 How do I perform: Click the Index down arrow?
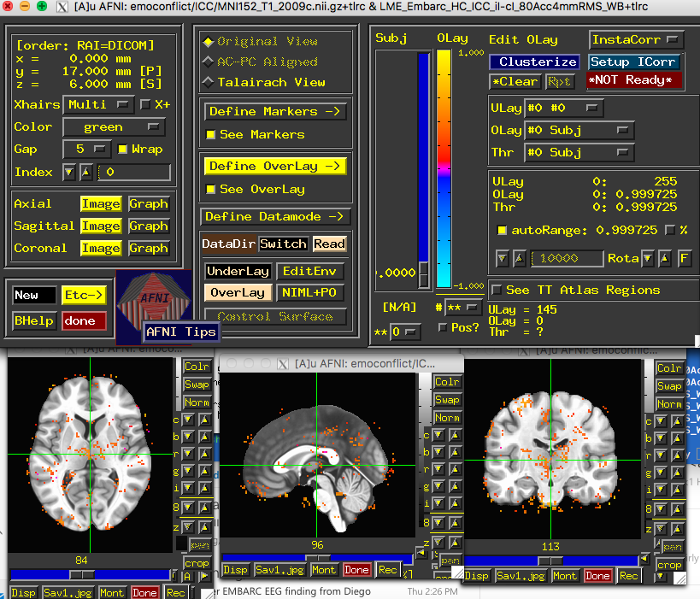point(68,173)
